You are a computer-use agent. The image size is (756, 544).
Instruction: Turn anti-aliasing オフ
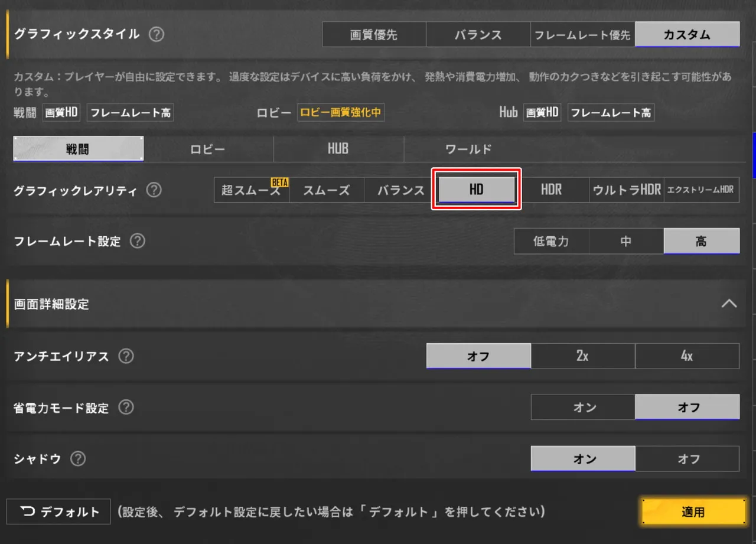click(478, 356)
